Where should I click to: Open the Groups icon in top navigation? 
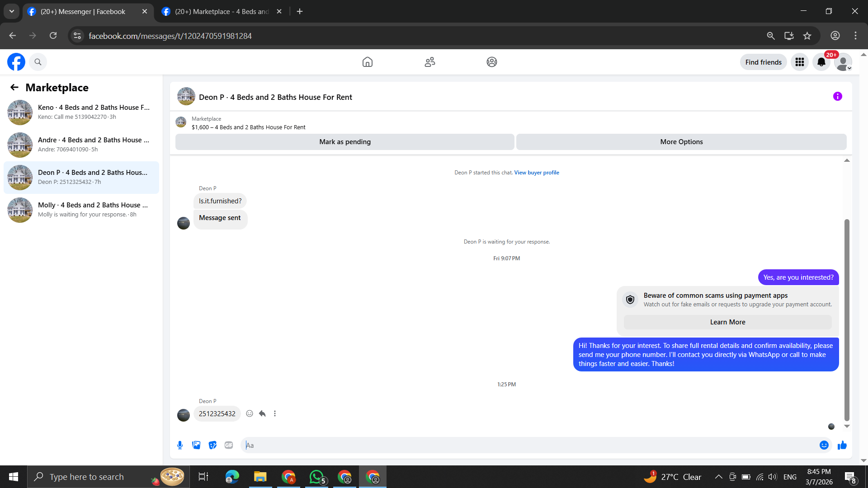click(x=492, y=62)
